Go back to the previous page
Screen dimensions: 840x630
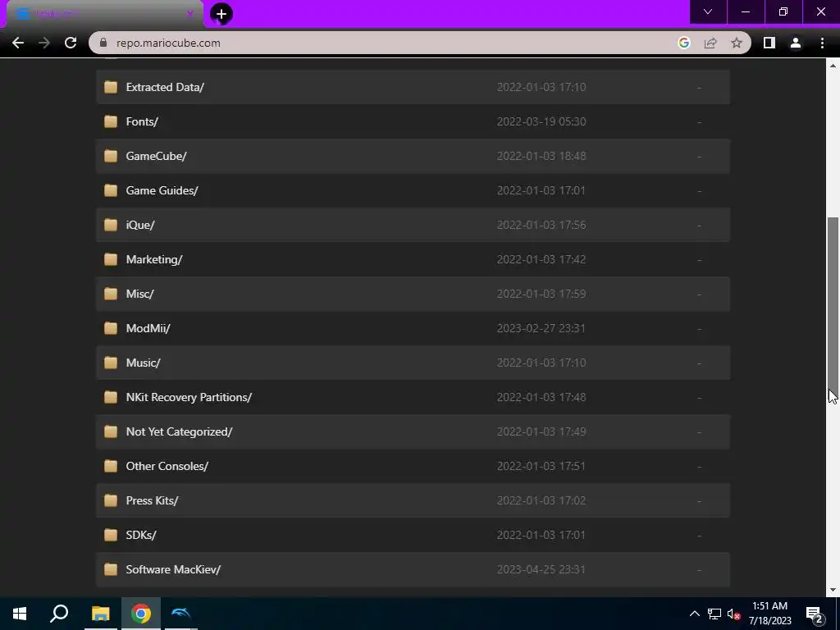(18, 43)
